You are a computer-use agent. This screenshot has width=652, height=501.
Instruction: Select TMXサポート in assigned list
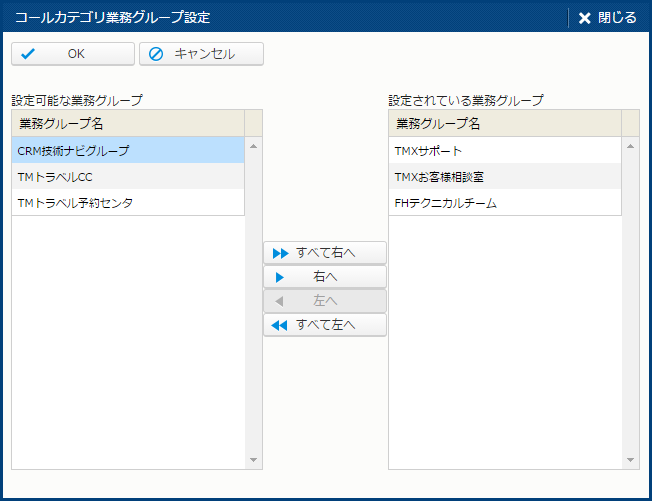pyautogui.click(x=504, y=151)
